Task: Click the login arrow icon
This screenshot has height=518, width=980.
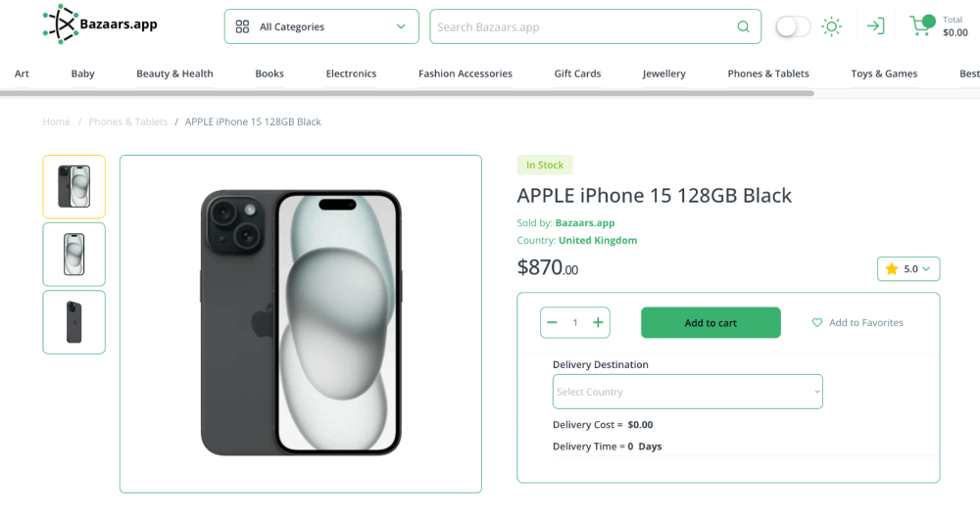Action: [875, 26]
